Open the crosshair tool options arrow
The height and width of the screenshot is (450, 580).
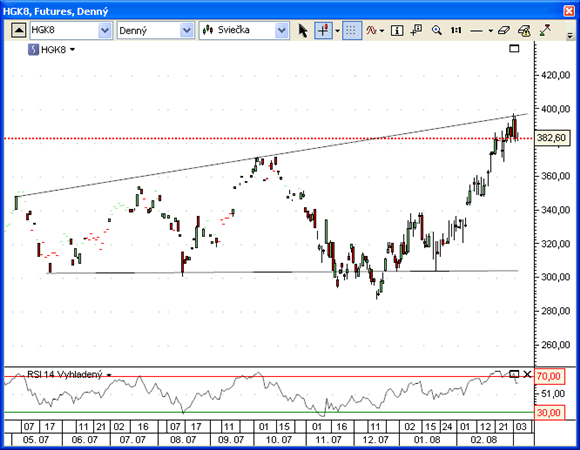coord(337,31)
